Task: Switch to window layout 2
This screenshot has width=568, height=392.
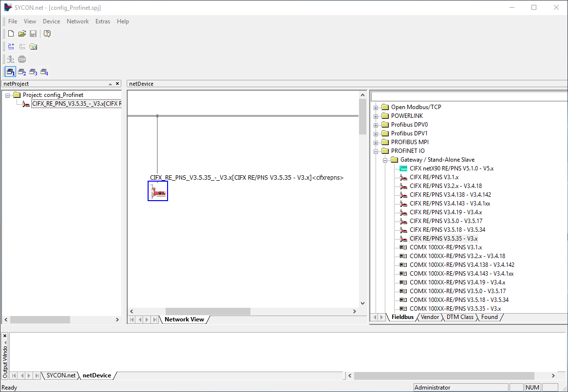Action: [22, 72]
